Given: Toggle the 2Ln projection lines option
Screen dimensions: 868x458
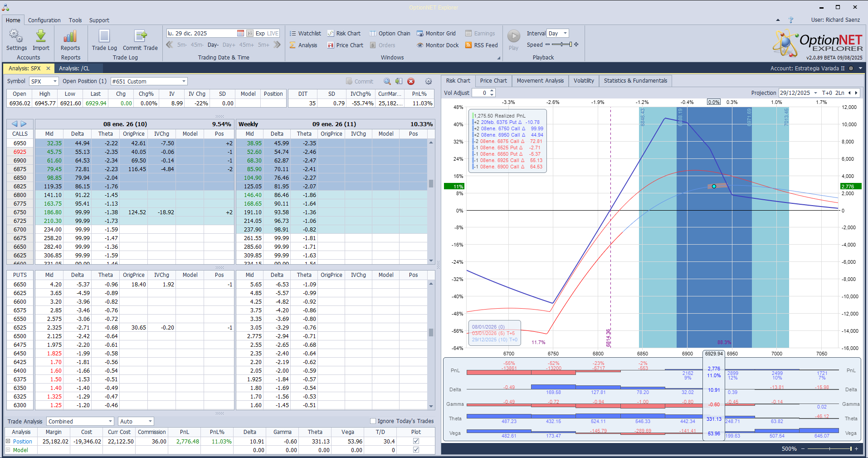Looking at the screenshot, I should coord(840,93).
